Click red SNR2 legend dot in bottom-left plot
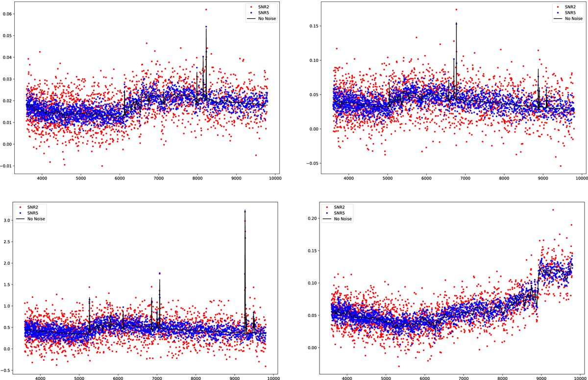The height and width of the screenshot is (380, 588). [x=21, y=206]
